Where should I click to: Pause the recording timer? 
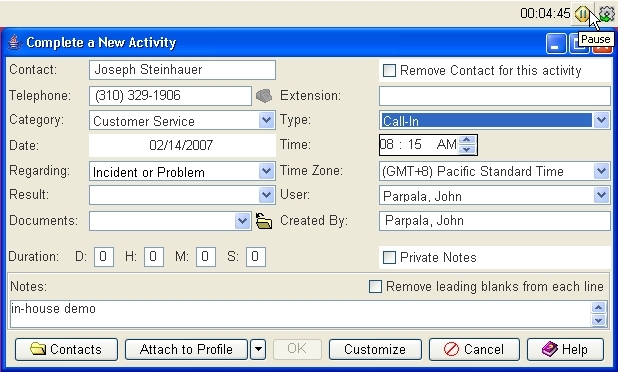click(582, 14)
